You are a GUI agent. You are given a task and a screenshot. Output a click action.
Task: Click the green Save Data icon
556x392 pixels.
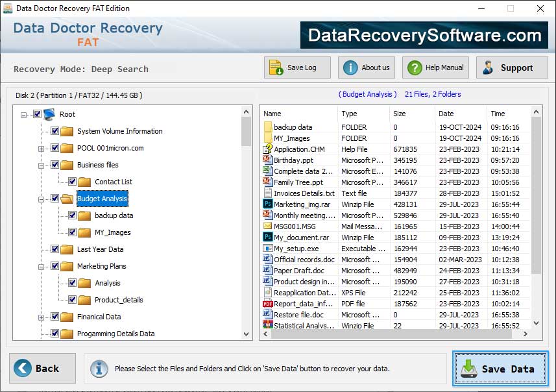[469, 368]
